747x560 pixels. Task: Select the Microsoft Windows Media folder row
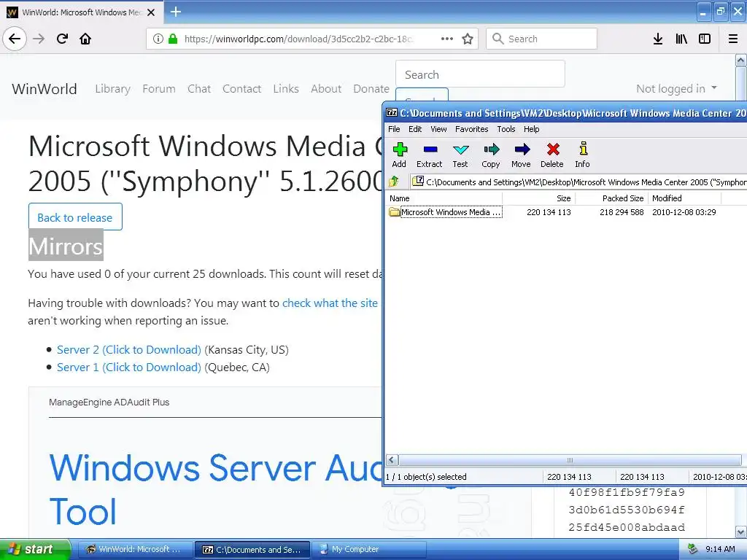(x=565, y=212)
